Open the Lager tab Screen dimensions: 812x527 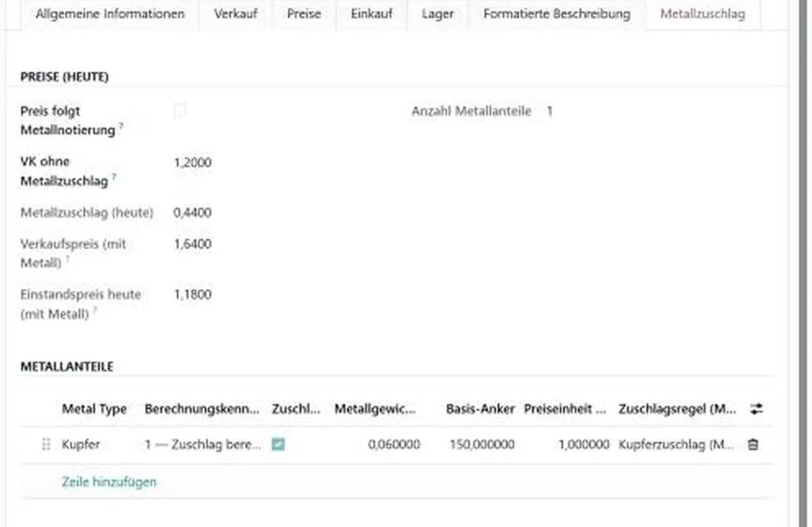[438, 14]
